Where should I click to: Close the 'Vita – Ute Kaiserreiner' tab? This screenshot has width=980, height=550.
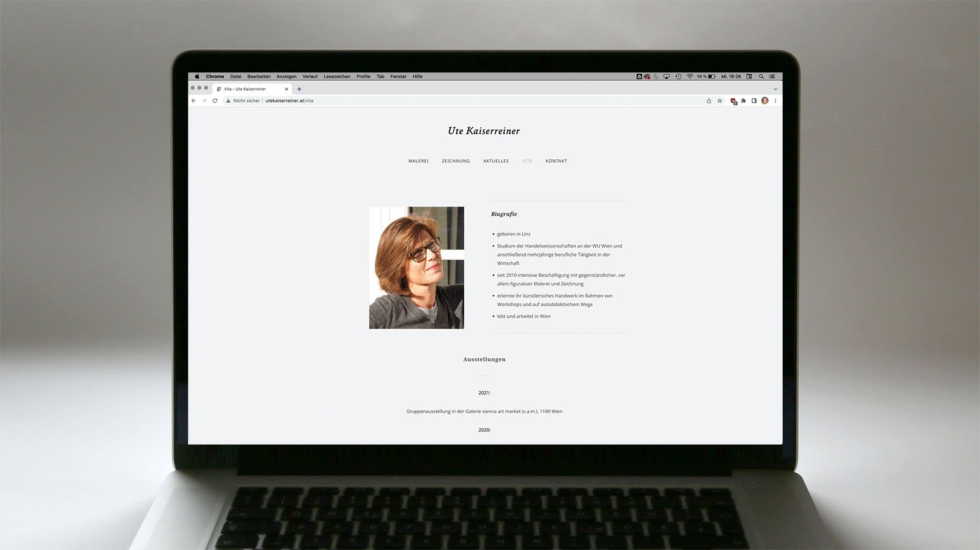[x=286, y=89]
